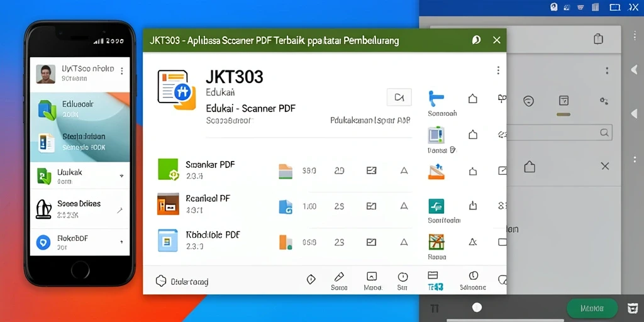This screenshot has width=644, height=322.
Task: Click the diamond icon in bottom toolbar
Action: tap(311, 279)
